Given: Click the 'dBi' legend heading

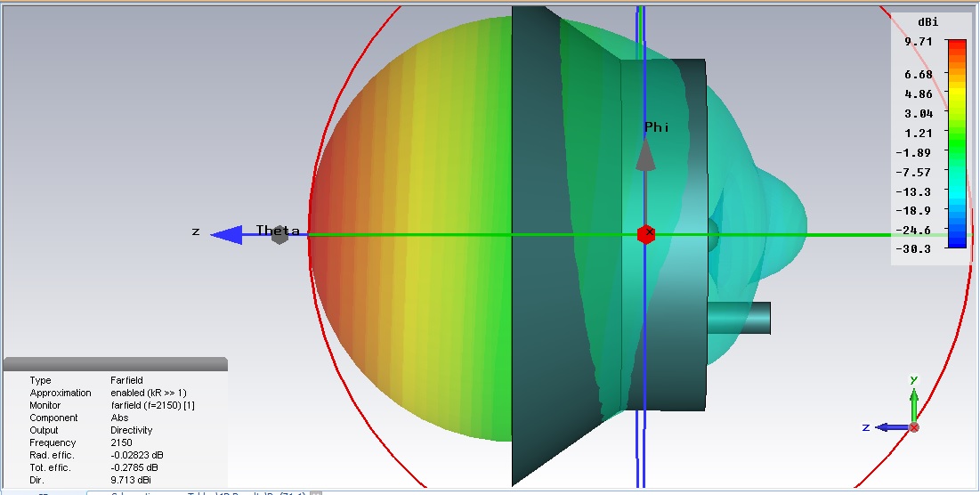Looking at the screenshot, I should coord(928,22).
